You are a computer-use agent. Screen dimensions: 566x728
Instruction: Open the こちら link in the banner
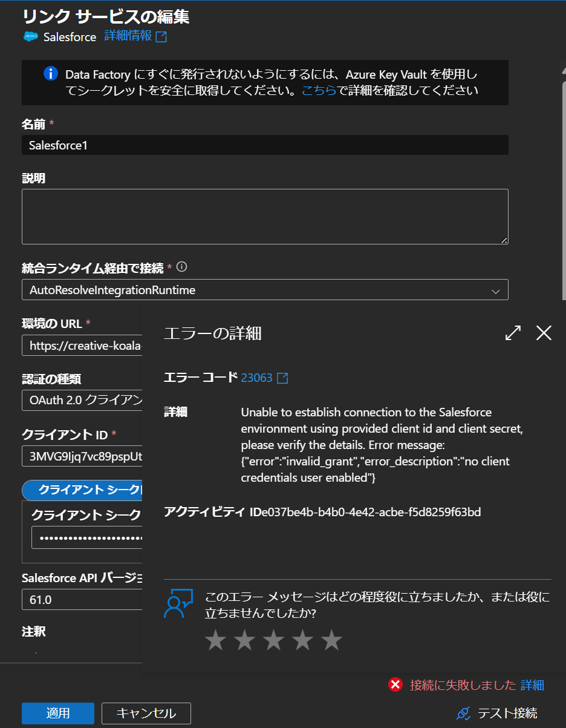click(319, 91)
